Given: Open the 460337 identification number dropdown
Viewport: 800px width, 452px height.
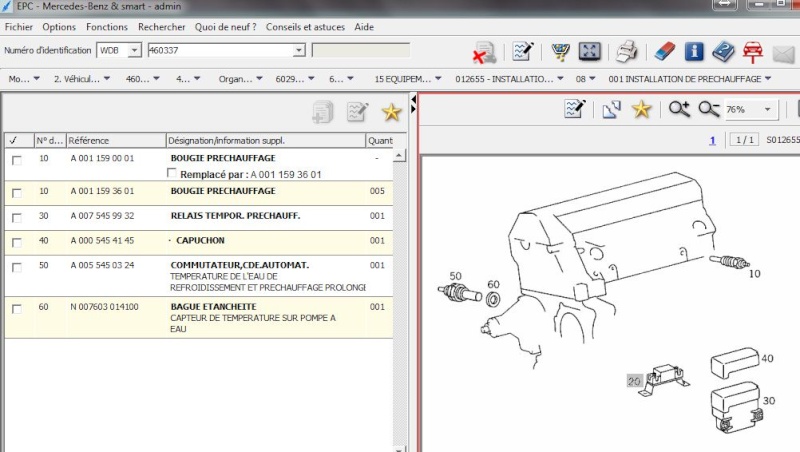Looking at the screenshot, I should tap(299, 50).
